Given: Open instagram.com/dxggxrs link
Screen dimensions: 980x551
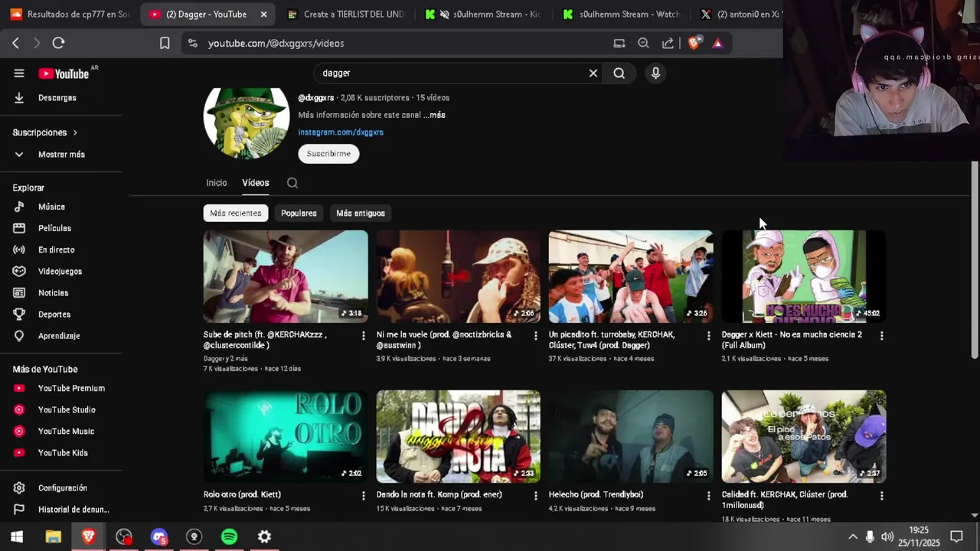Looking at the screenshot, I should tap(341, 132).
